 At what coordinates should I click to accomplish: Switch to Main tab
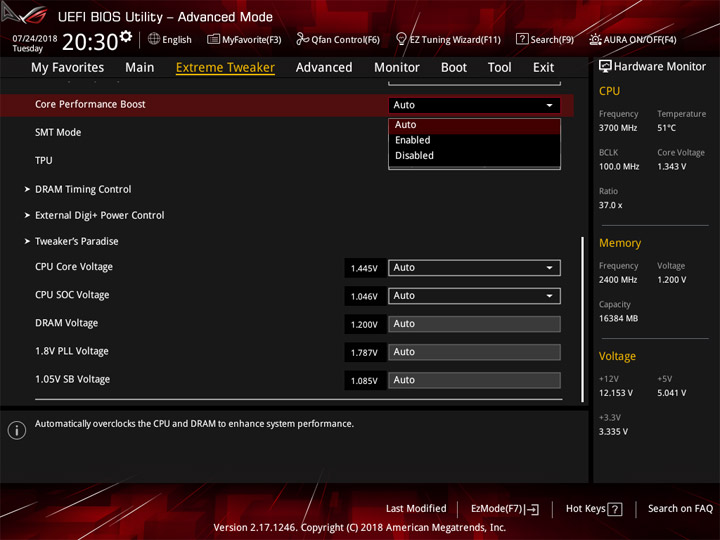point(140,68)
